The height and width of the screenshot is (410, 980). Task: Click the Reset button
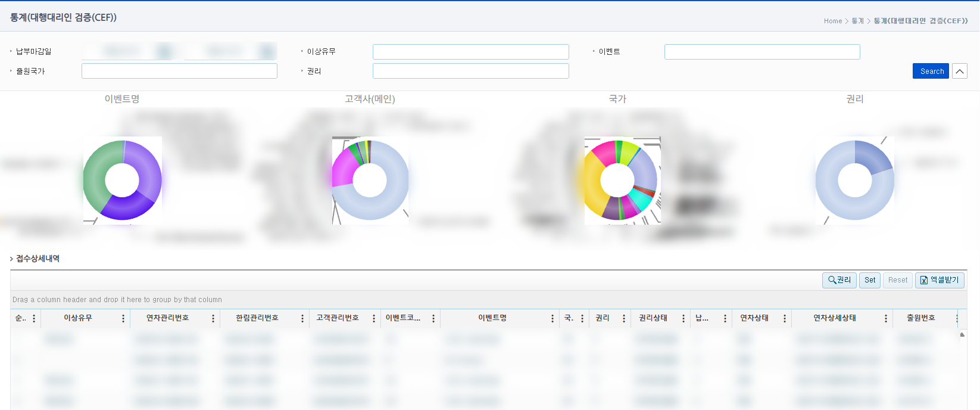[898, 280]
